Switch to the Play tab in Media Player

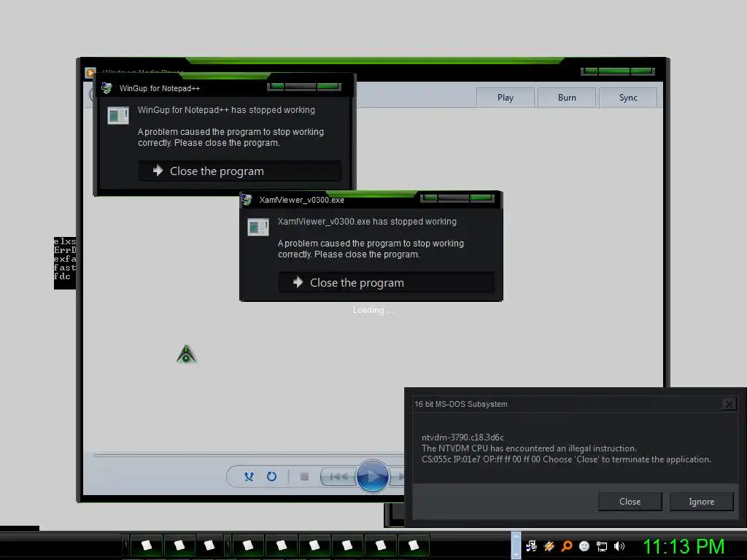(x=506, y=98)
